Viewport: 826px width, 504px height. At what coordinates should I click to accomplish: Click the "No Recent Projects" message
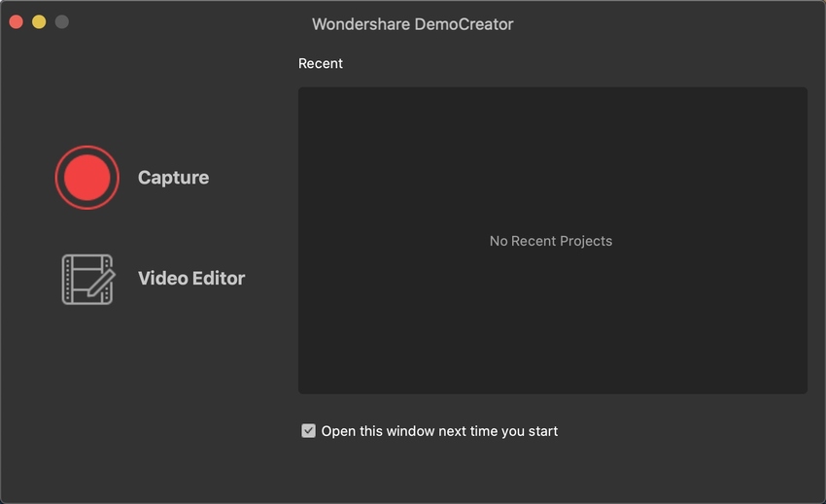tap(551, 241)
